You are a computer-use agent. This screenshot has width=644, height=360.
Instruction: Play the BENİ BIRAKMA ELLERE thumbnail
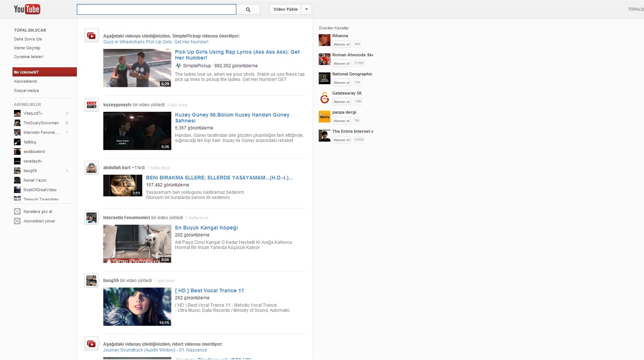[123, 185]
